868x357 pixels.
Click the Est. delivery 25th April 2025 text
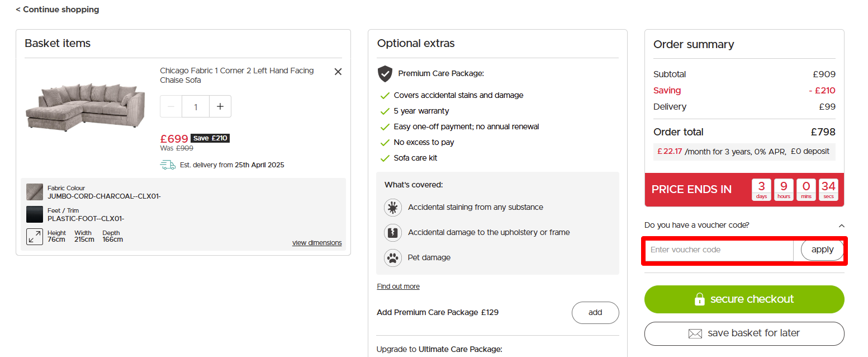pyautogui.click(x=232, y=165)
